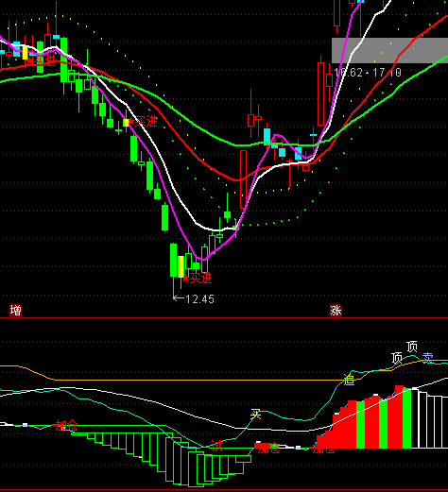Select the gray price zone rectangle

(389, 50)
